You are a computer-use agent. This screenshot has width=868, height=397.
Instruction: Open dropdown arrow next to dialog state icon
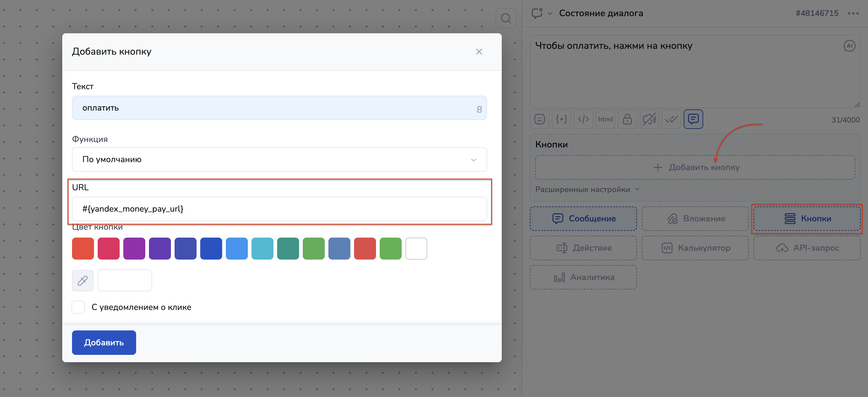pos(550,13)
